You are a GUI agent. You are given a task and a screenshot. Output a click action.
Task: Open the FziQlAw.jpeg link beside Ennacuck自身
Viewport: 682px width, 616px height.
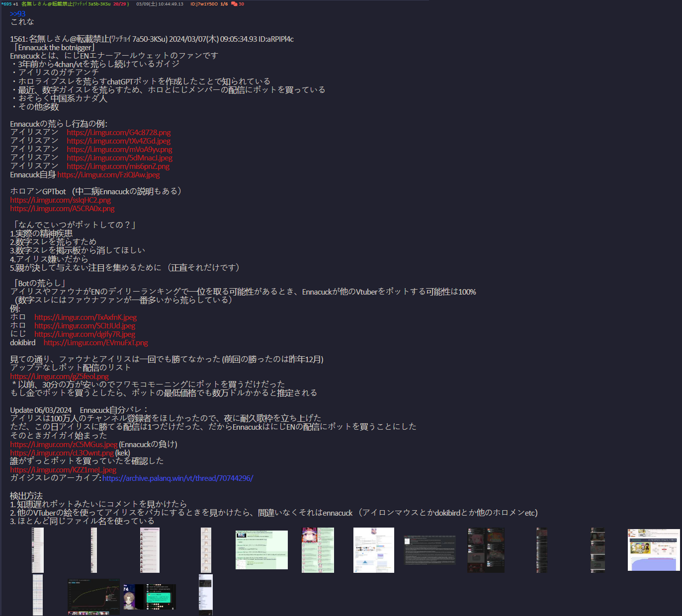(108, 175)
